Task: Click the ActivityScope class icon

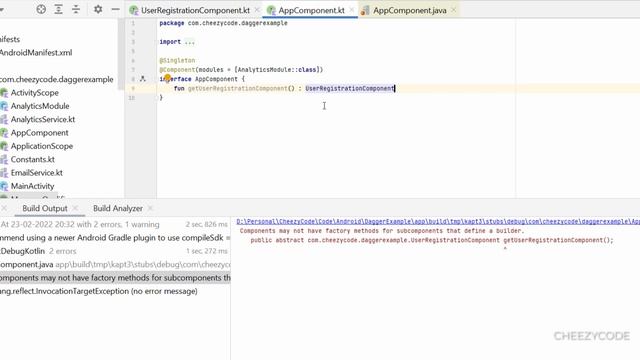Action: pyautogui.click(x=4, y=93)
